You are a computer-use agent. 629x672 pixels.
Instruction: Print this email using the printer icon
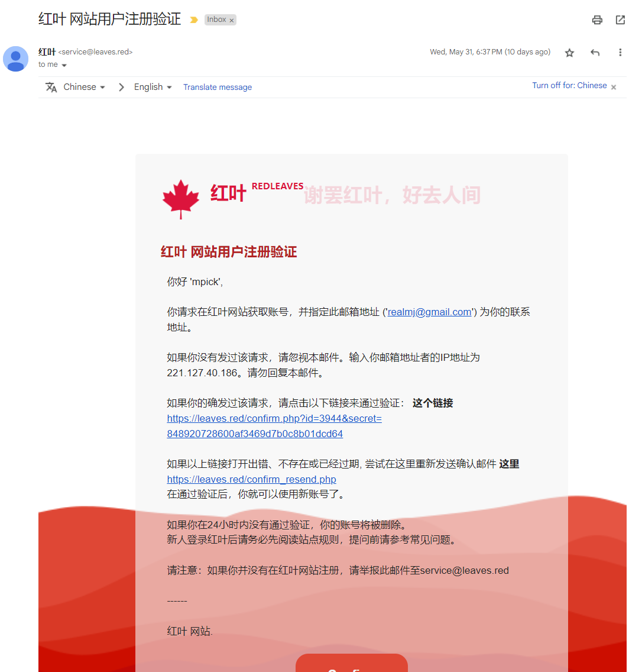click(x=597, y=20)
